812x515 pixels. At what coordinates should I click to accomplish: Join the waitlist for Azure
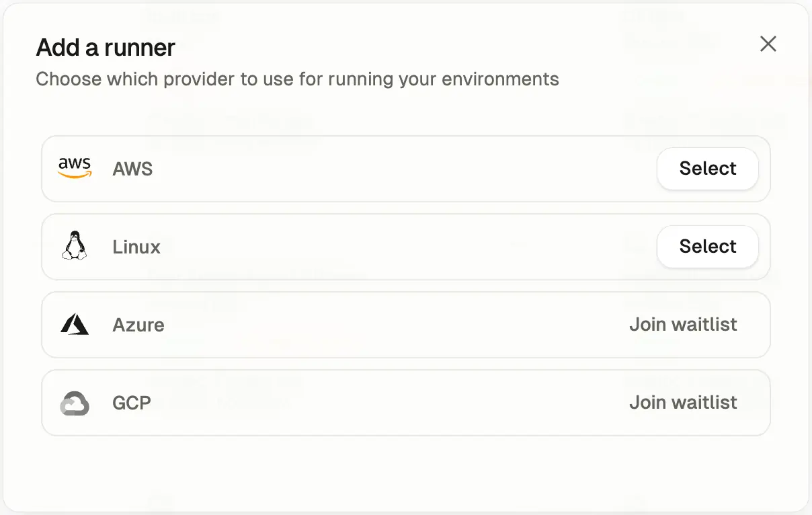click(x=683, y=324)
